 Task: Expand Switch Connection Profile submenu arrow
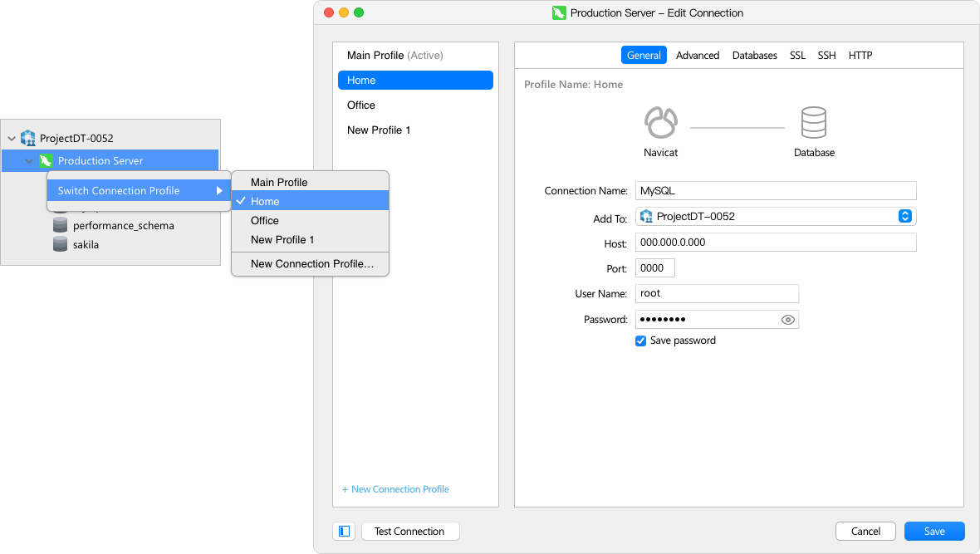[x=219, y=191]
